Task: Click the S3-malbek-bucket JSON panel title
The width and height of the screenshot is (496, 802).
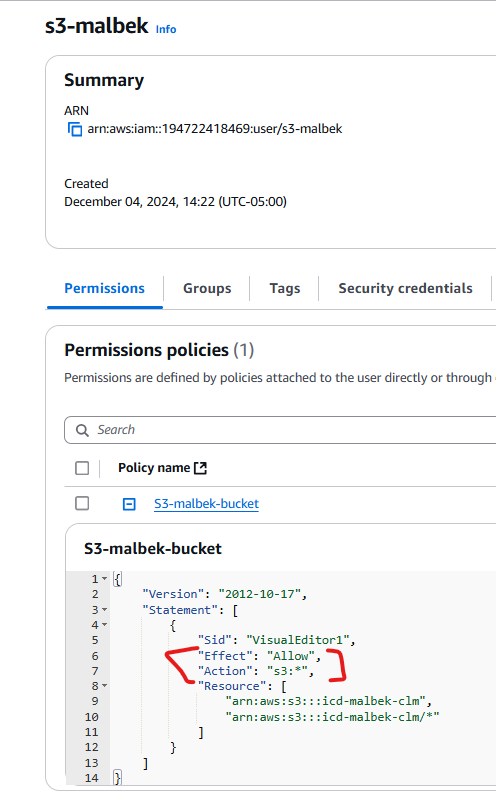Action: click(x=153, y=549)
